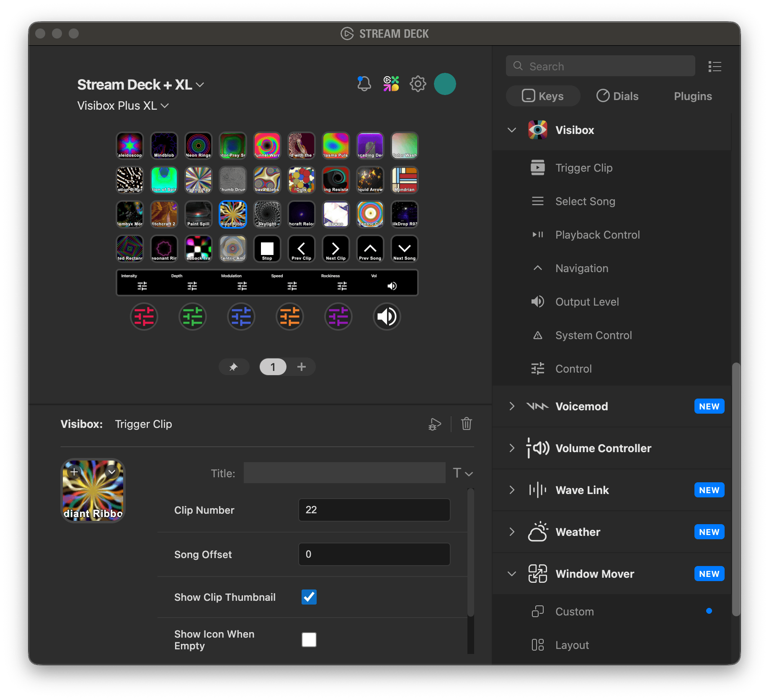The width and height of the screenshot is (769, 700).
Task: Collapse the Visibox plugin category
Action: pos(512,130)
